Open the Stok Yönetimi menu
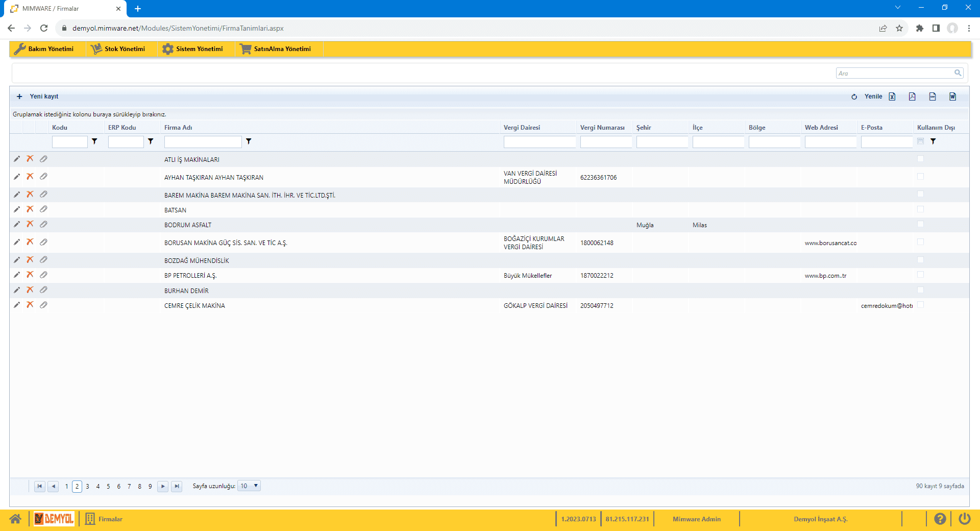This screenshot has height=531, width=980. [x=118, y=49]
